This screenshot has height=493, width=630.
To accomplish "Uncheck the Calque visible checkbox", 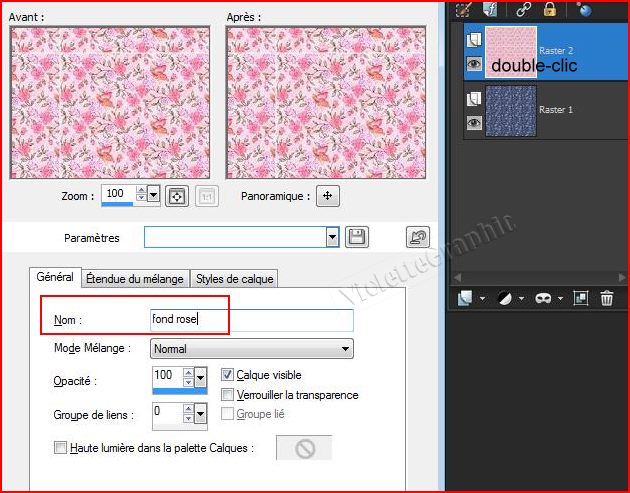I will coord(227,375).
